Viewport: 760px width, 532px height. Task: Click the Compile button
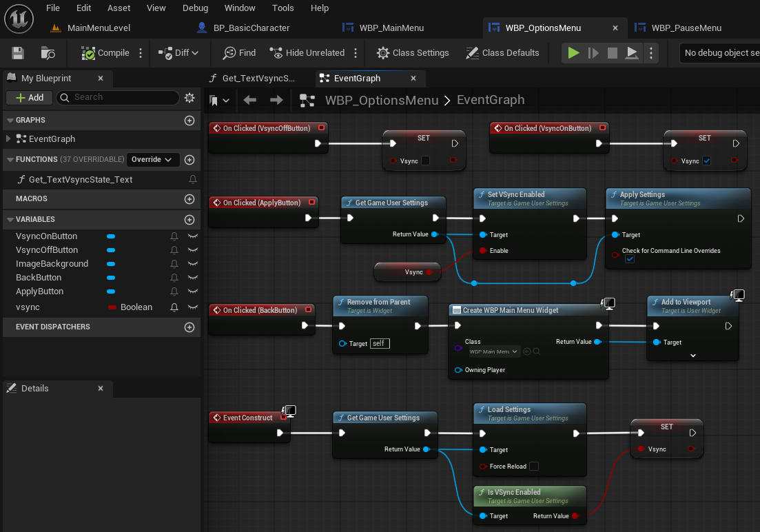[105, 53]
